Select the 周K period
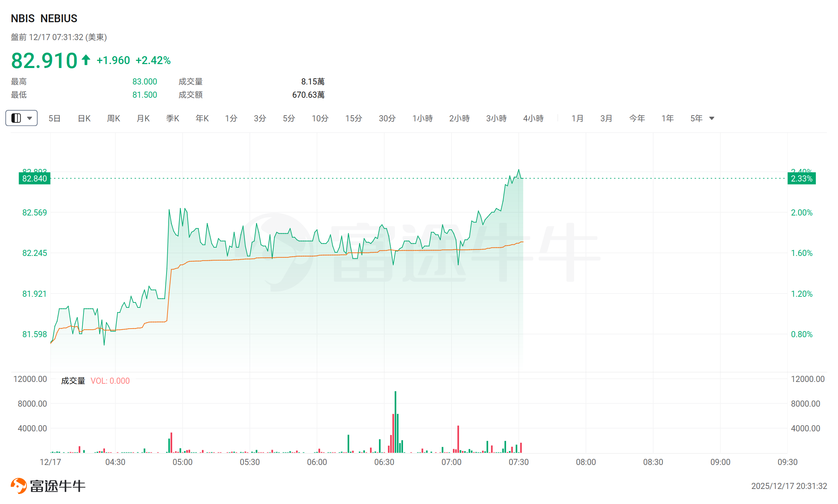 coord(114,118)
